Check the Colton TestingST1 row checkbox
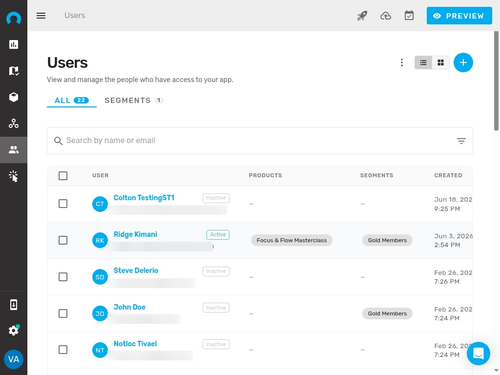The image size is (500, 375). point(63,204)
